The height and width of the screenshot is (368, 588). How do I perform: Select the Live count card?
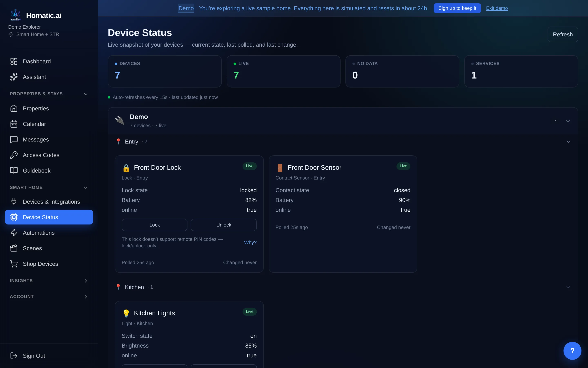coord(283,71)
